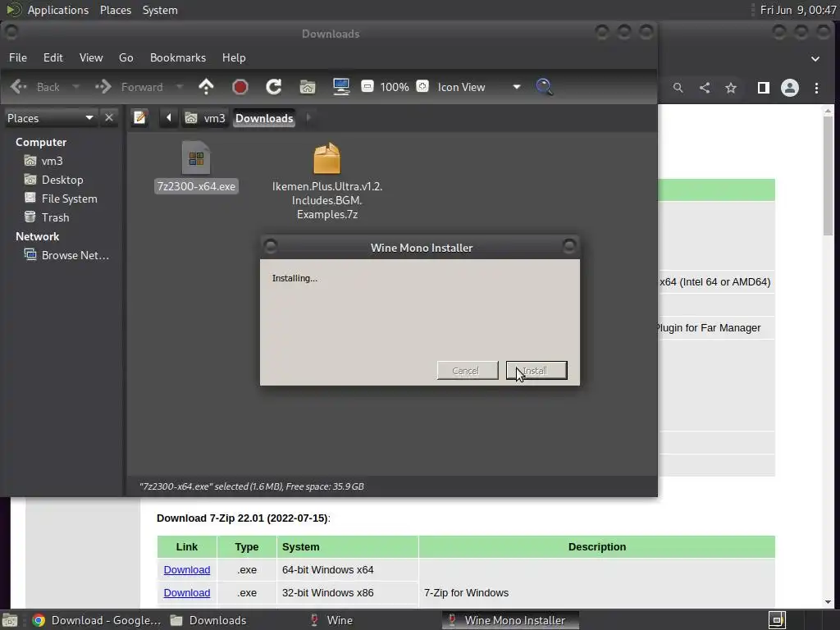This screenshot has height=630, width=840.
Task: Click the Downloads path bar button
Action: [x=264, y=118]
